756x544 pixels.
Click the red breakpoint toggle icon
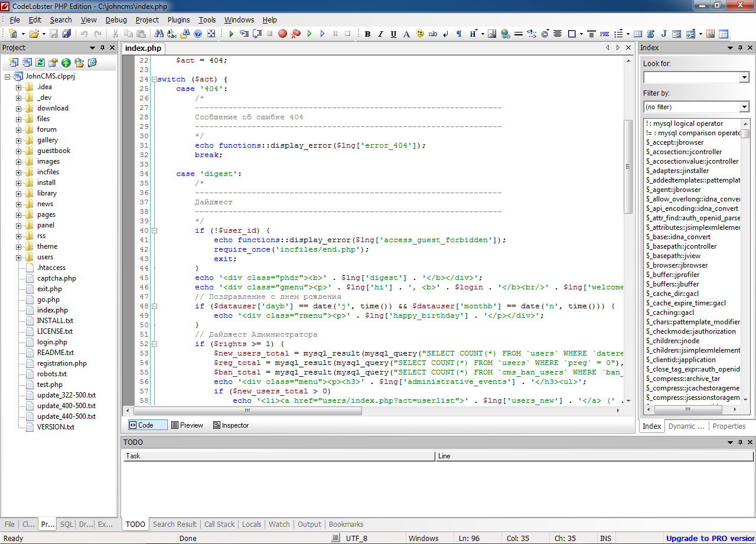click(x=282, y=34)
